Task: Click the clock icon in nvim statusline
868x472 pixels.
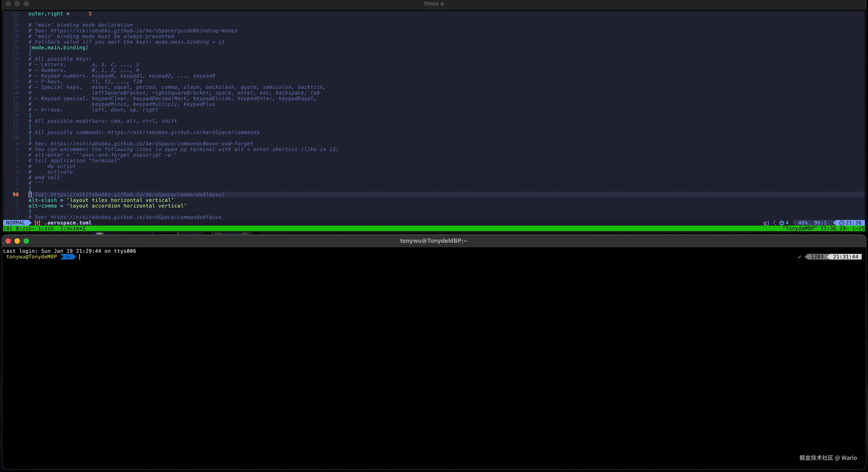Action: (x=842, y=223)
